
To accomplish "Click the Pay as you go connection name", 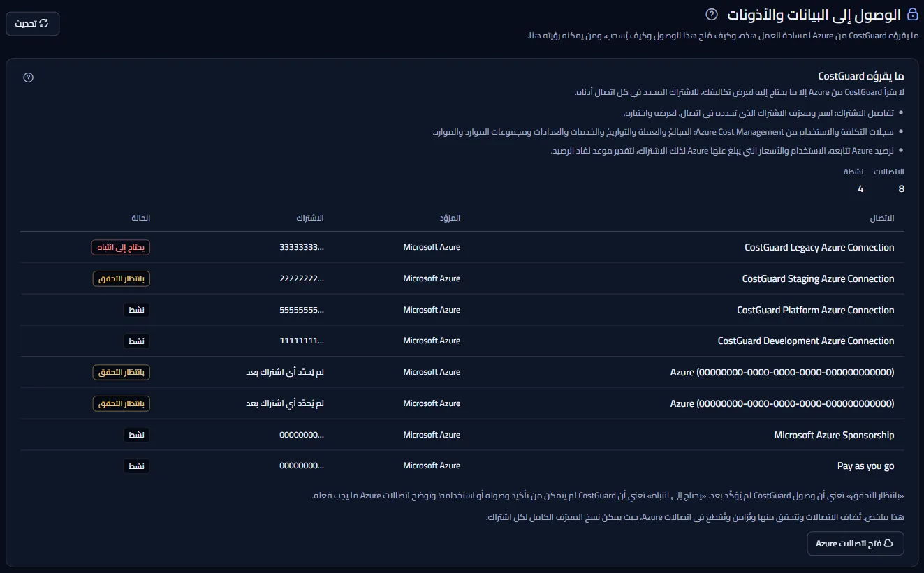I will [866, 466].
